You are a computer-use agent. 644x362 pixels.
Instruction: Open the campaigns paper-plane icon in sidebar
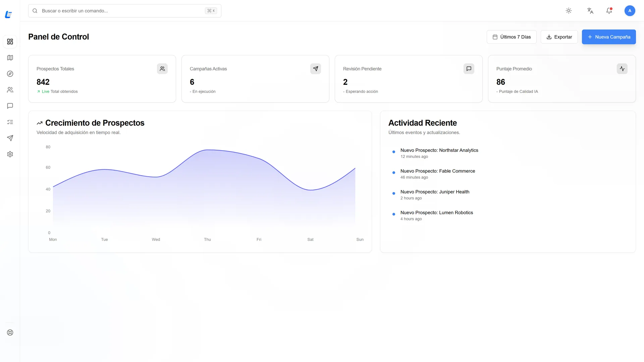click(x=10, y=138)
